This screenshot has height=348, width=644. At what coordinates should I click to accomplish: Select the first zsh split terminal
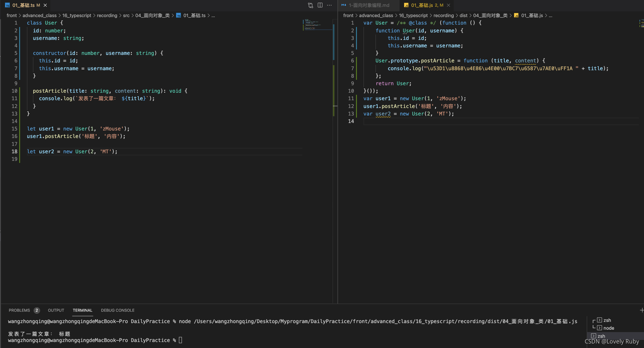(x=607, y=320)
